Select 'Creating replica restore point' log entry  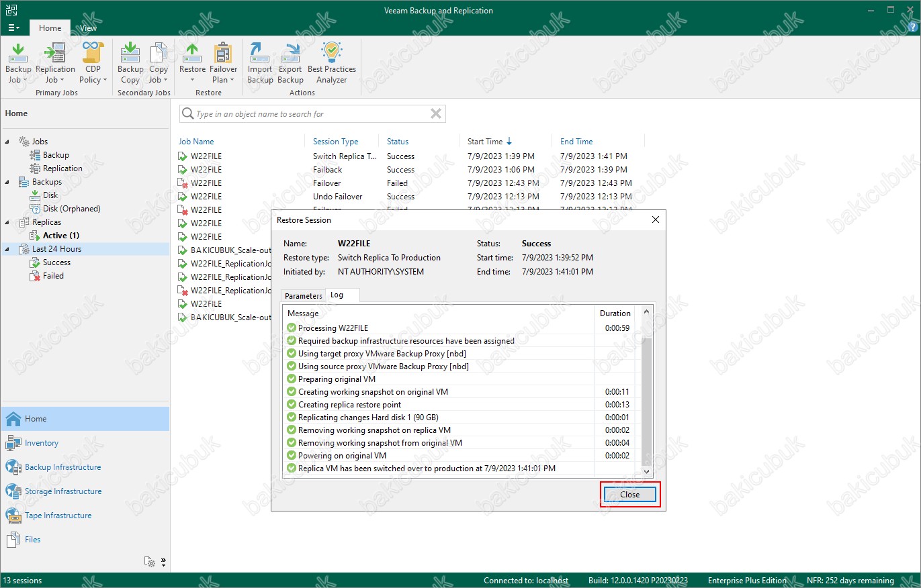coord(459,405)
